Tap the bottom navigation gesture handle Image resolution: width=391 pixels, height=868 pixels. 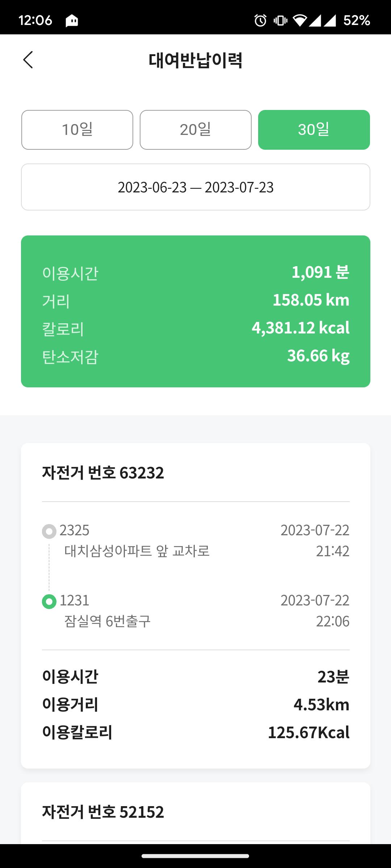[x=195, y=856]
